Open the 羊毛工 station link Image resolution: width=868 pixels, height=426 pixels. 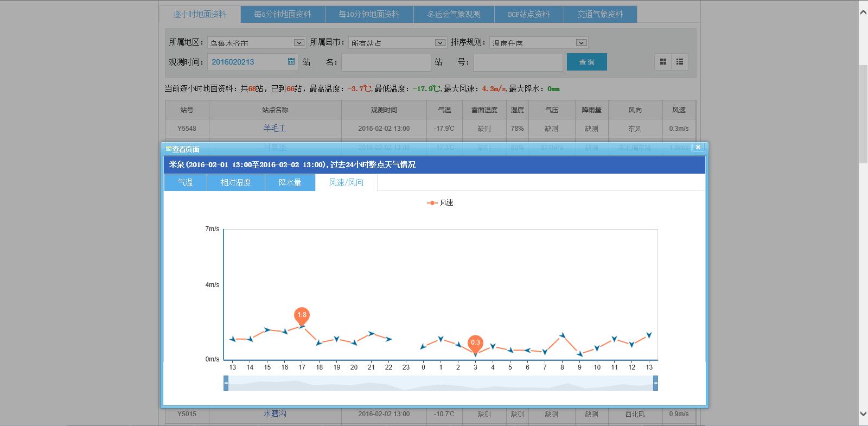coord(275,129)
